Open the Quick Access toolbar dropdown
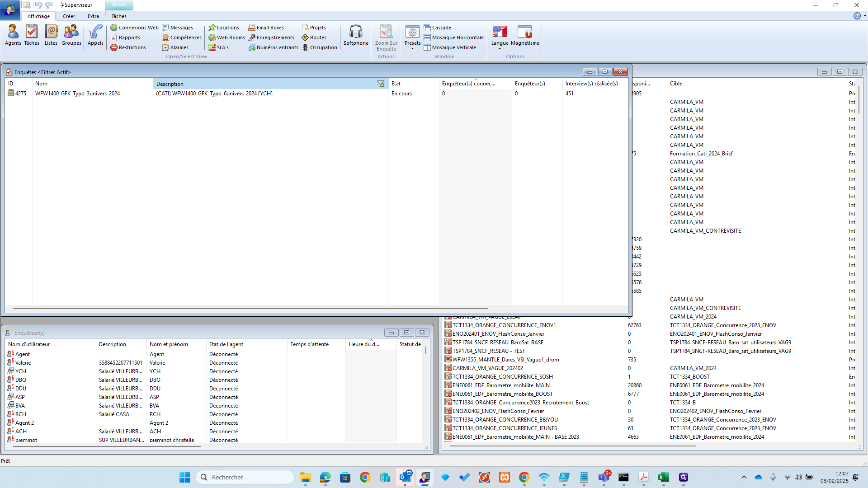 tap(62, 5)
